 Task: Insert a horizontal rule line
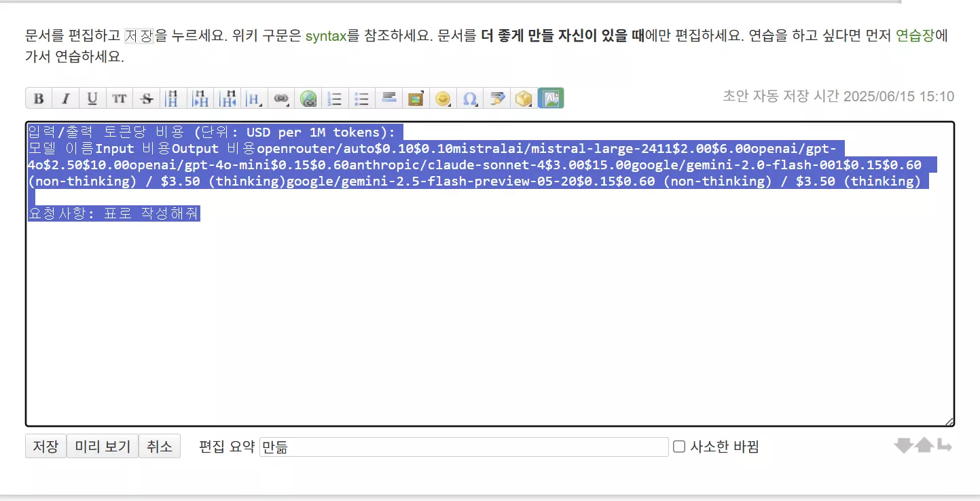click(389, 99)
